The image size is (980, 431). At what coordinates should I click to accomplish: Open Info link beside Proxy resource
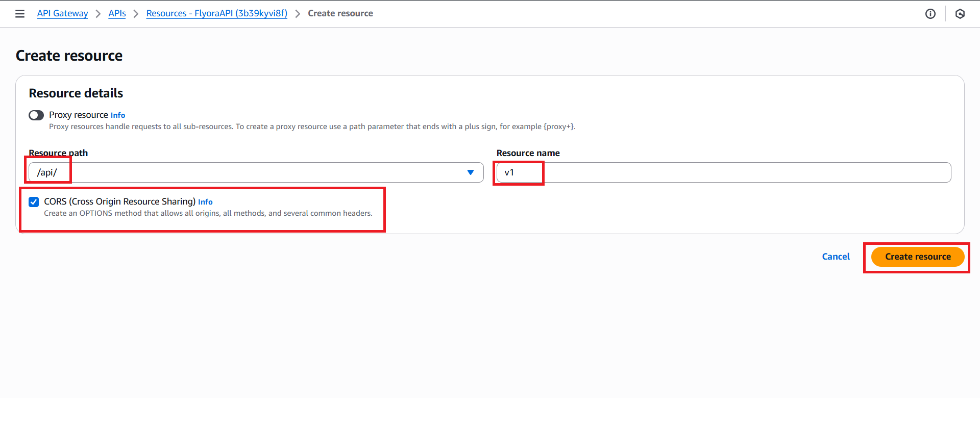click(118, 115)
